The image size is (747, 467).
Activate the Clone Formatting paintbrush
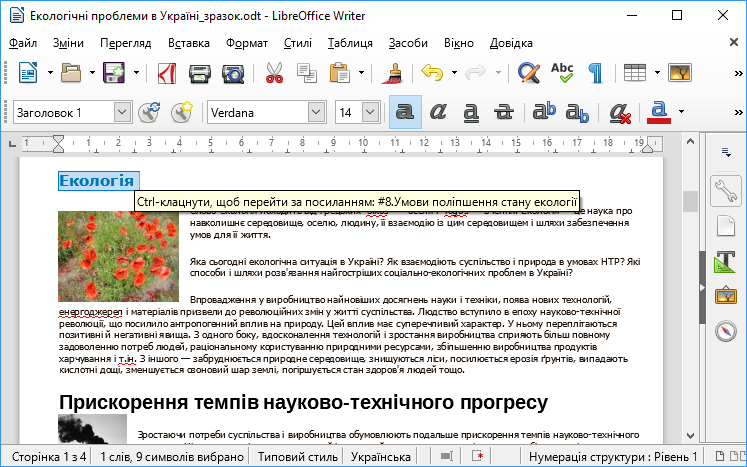tap(393, 73)
